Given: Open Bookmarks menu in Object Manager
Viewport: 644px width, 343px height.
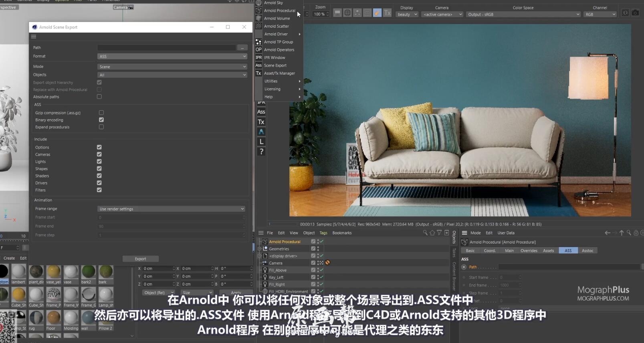Looking at the screenshot, I should [342, 233].
